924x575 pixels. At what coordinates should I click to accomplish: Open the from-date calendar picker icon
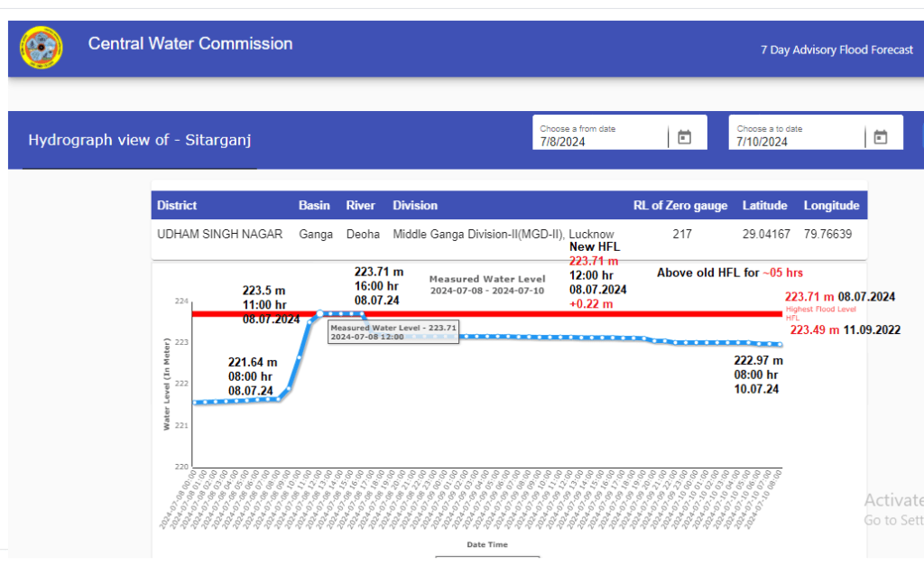pyautogui.click(x=684, y=137)
